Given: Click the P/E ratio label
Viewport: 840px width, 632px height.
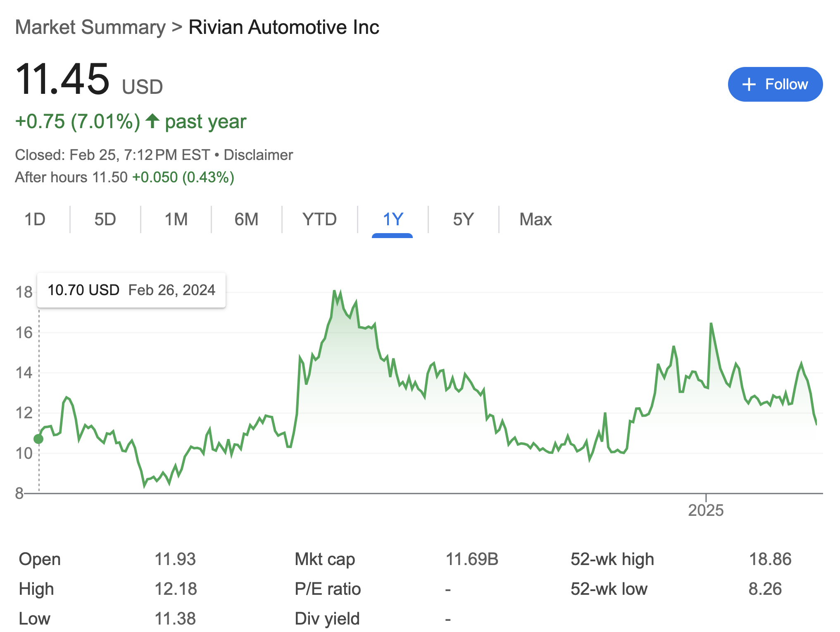Looking at the screenshot, I should pos(328,589).
